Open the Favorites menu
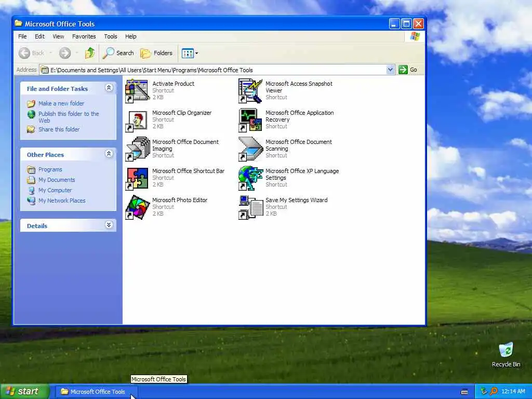Screen dimensions: 532x399 pyautogui.click(x=84, y=36)
